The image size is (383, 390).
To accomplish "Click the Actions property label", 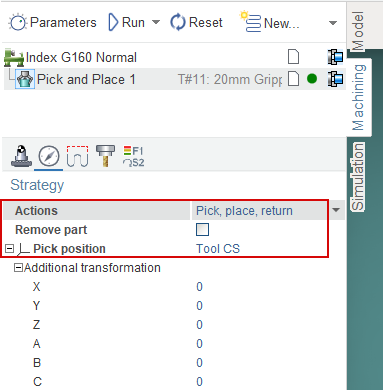I will click(x=36, y=211).
